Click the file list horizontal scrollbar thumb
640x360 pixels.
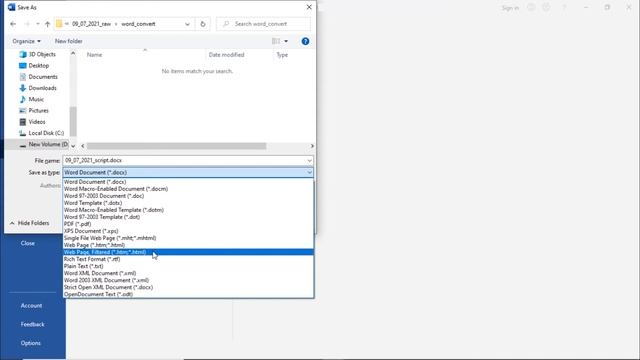coord(176,146)
